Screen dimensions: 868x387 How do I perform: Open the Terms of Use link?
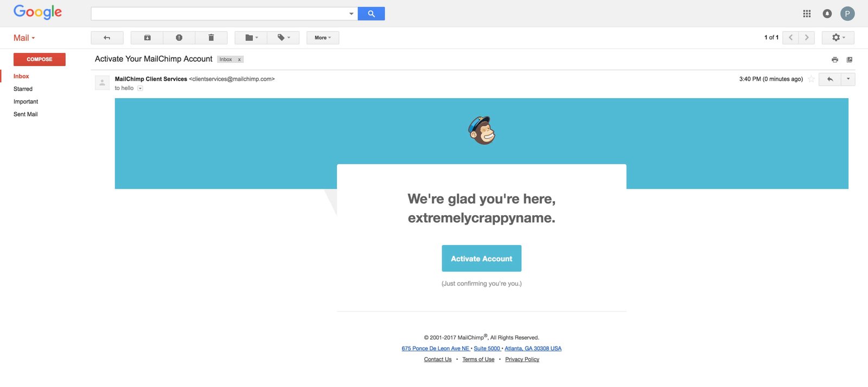(478, 359)
